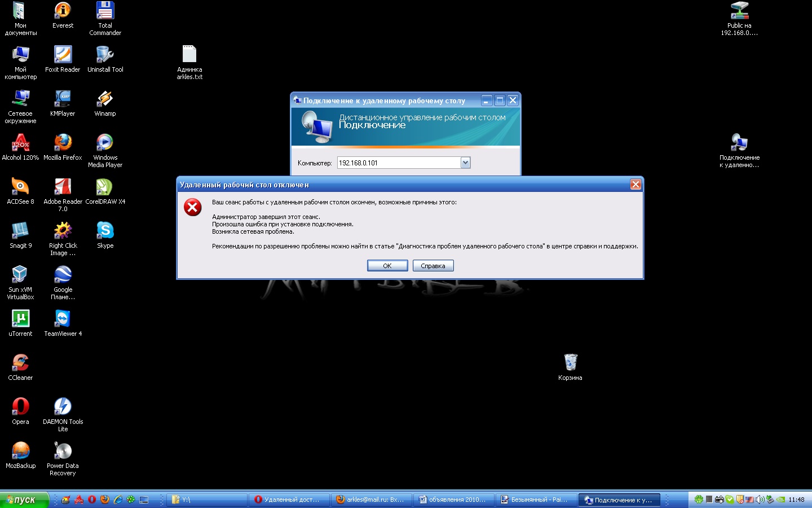Select the Корзина recycle bin icon
Image resolution: width=812 pixels, height=508 pixels.
pyautogui.click(x=570, y=367)
